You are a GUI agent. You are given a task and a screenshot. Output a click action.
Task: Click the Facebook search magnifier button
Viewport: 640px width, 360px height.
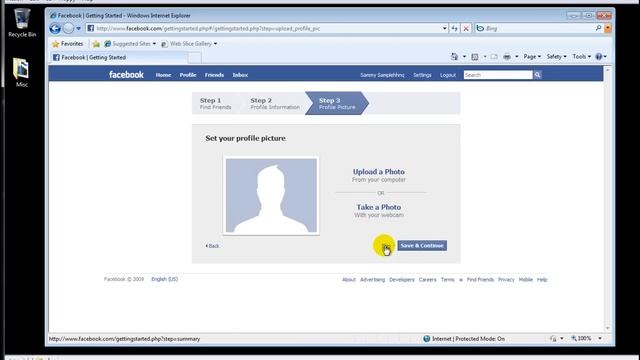pos(538,75)
